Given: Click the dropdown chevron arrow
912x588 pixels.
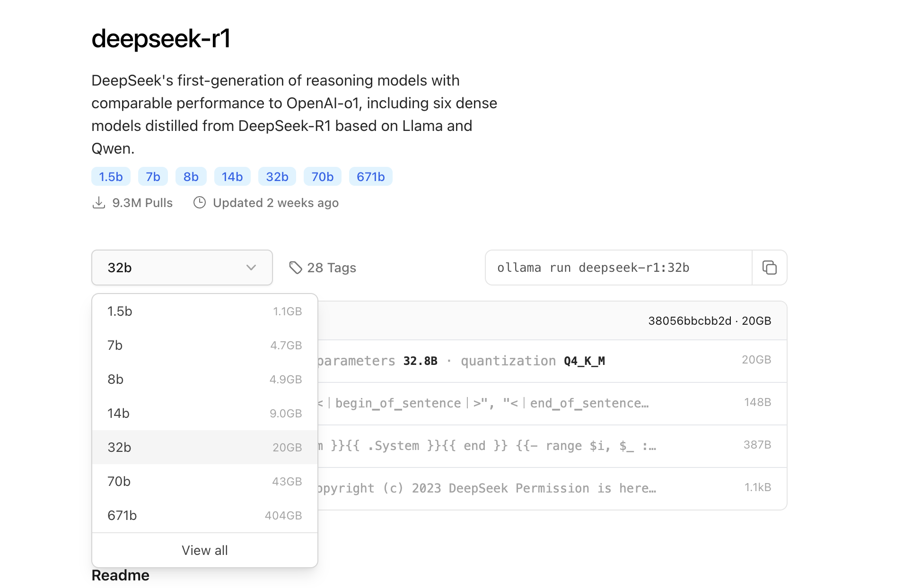Looking at the screenshot, I should pos(251,268).
